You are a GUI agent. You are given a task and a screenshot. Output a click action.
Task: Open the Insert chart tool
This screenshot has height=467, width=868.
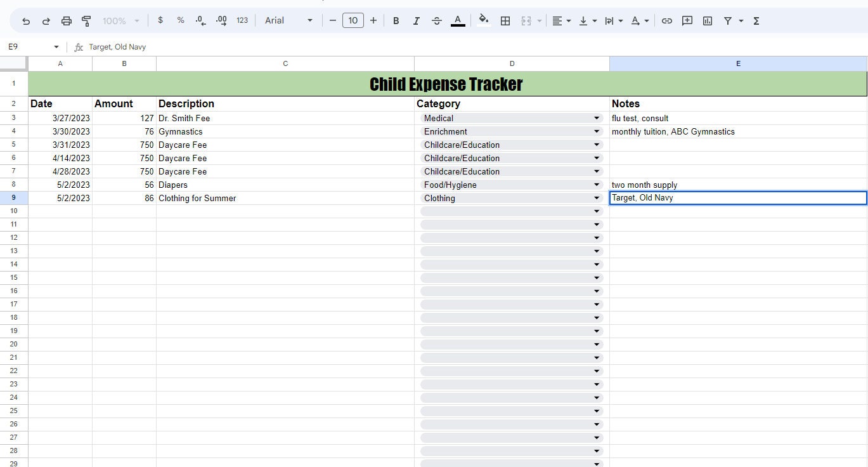point(706,20)
